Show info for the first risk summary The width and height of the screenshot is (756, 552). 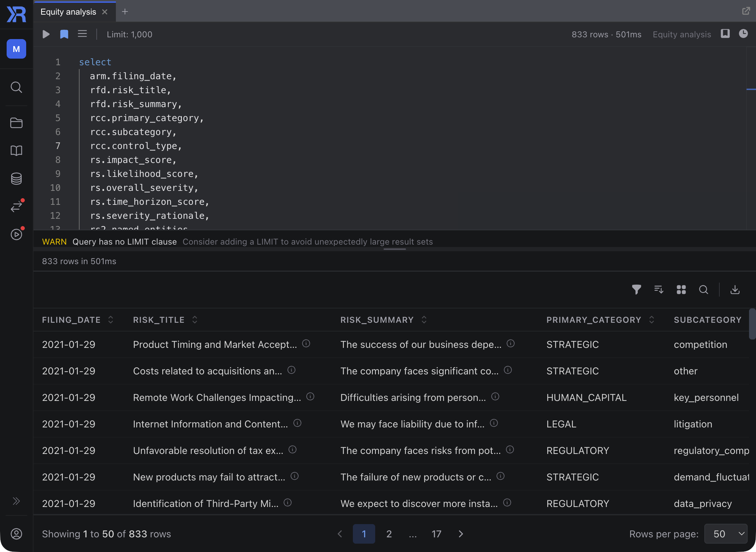(x=511, y=343)
